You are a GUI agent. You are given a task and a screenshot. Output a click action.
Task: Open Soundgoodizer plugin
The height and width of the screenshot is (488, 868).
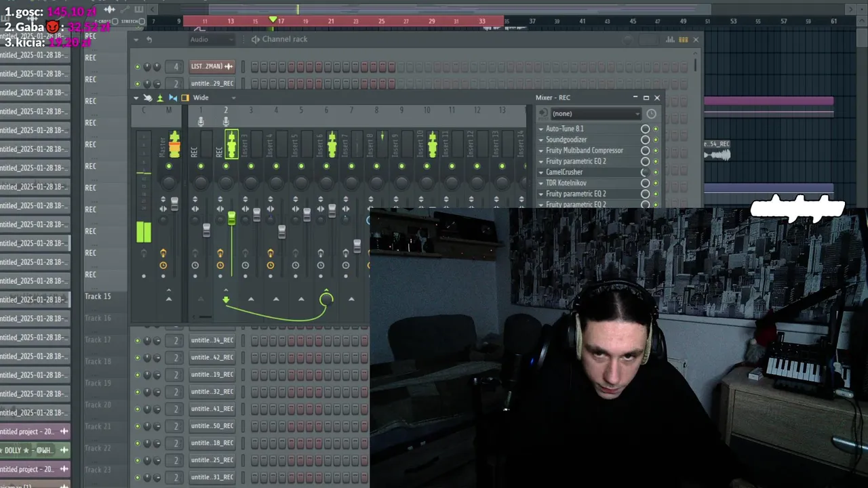(566, 140)
